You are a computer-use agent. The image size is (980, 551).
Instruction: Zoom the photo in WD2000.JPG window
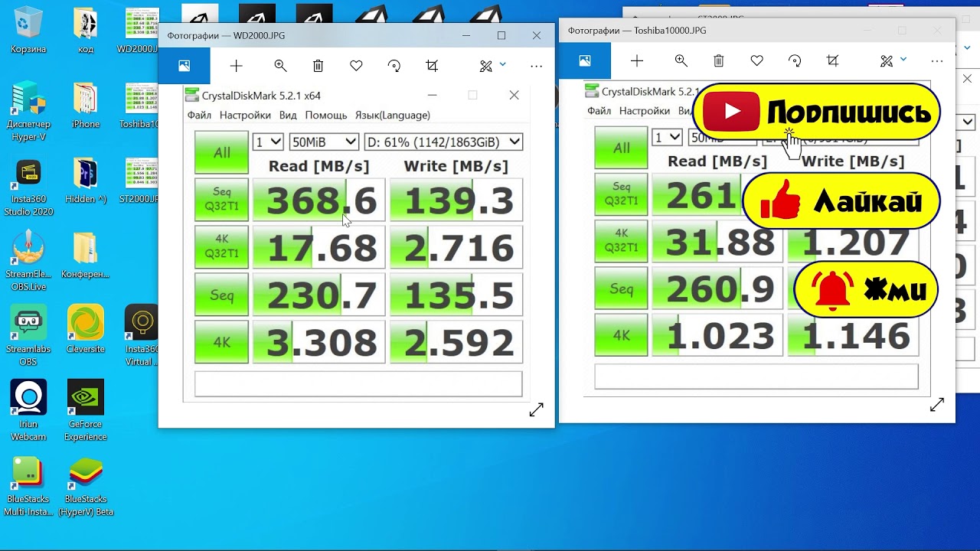click(280, 66)
